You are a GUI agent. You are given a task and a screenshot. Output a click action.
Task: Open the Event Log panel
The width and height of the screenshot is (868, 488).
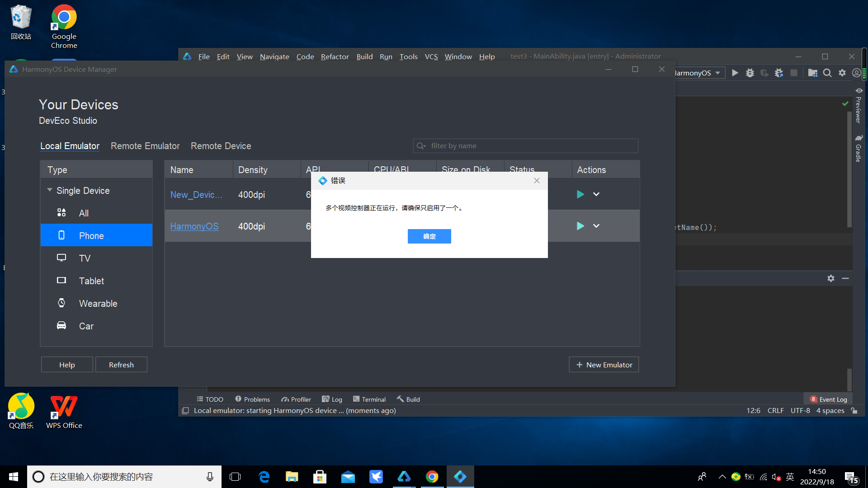point(829,399)
